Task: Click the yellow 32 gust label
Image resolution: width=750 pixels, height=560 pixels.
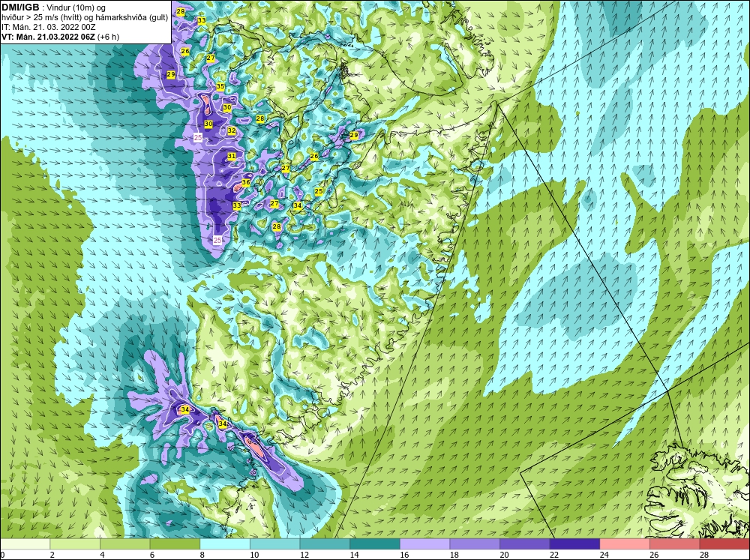Action: click(x=232, y=130)
